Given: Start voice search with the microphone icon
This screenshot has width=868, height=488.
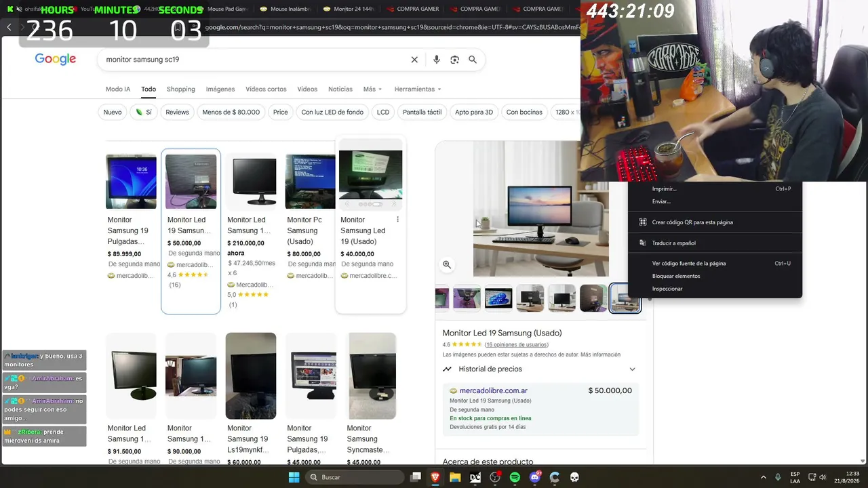Looking at the screenshot, I should 437,60.
